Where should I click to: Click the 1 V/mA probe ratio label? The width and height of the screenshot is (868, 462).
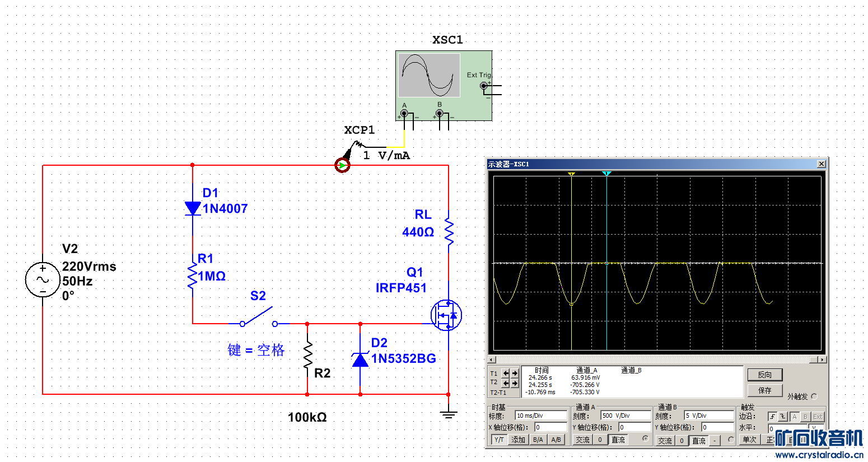[386, 155]
